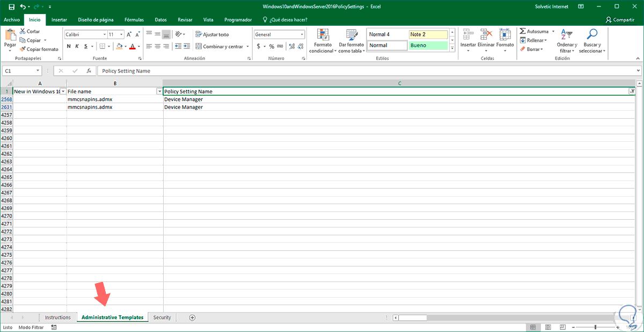Open the Calibri font name dropdown
Image resolution: width=644 pixels, height=332 pixels.
click(x=104, y=34)
